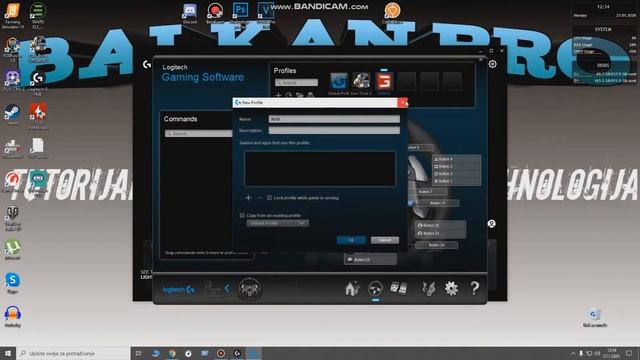Open uTorrent desktop shortcut

[13, 250]
